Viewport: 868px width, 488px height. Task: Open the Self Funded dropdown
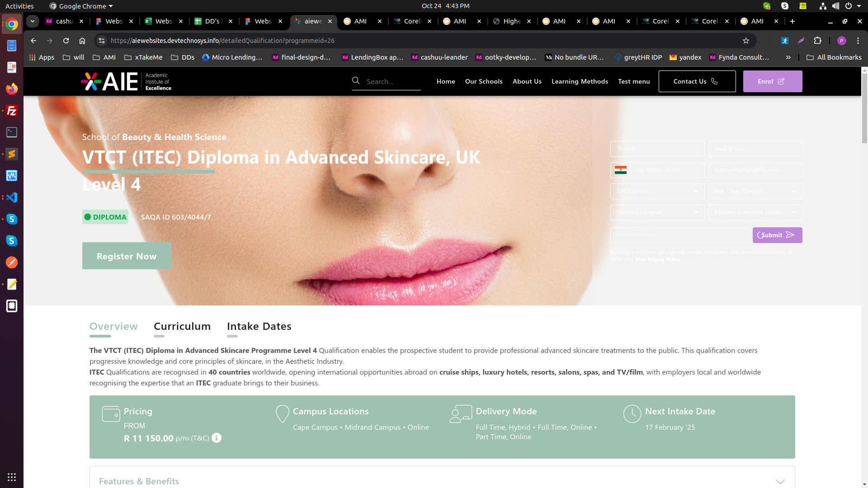tap(657, 191)
